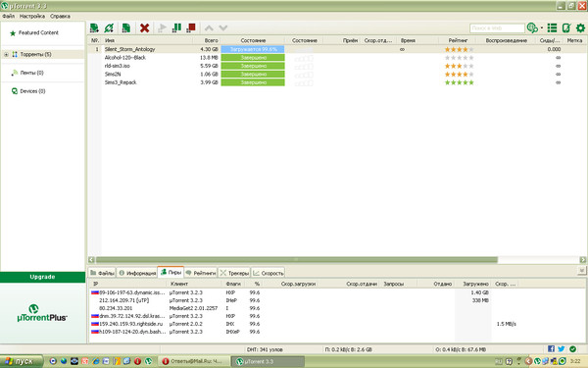588x368 pixels.
Task: Switch to the Файлы tab
Action: pos(102,273)
